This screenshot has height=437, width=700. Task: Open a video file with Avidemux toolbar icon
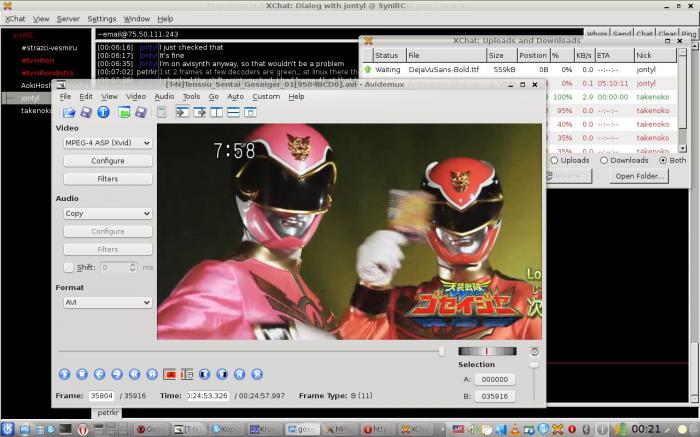pyautogui.click(x=69, y=112)
